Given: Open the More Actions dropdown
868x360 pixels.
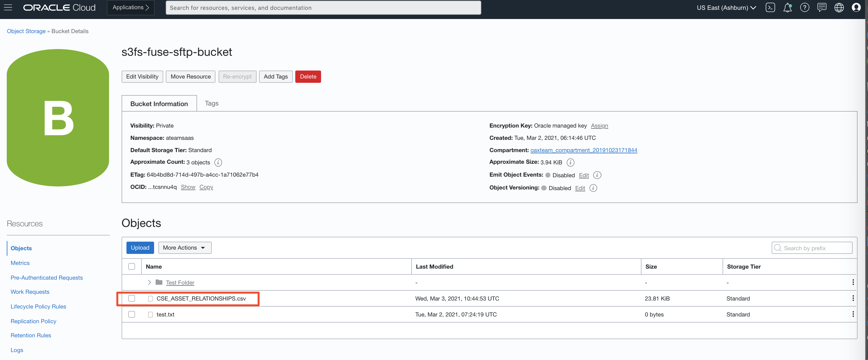Looking at the screenshot, I should tap(185, 247).
